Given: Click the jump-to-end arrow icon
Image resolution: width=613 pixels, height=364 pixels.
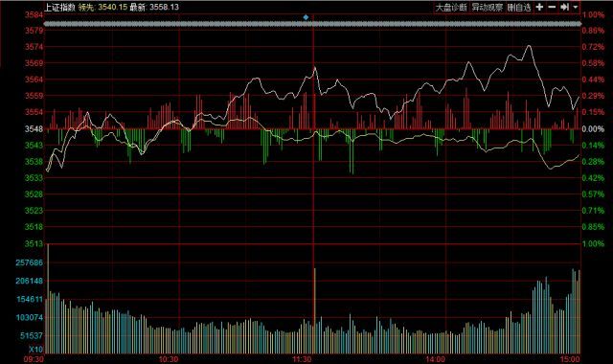Looking at the screenshot, I should (x=564, y=7).
